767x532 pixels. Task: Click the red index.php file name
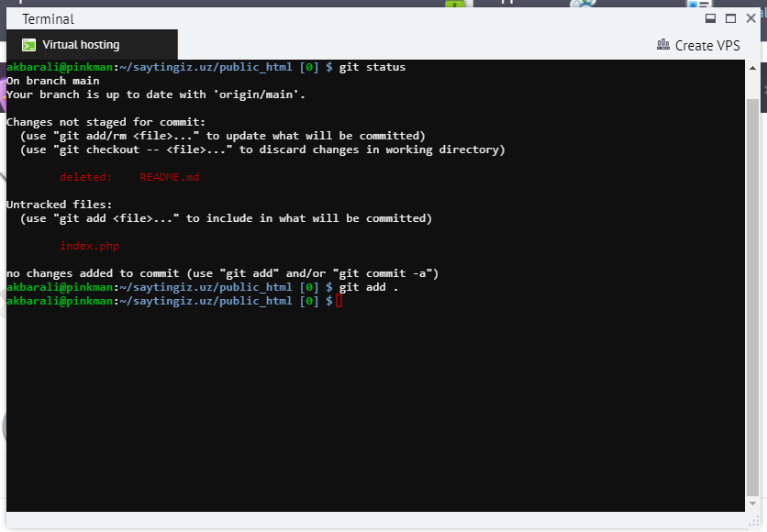(x=90, y=246)
